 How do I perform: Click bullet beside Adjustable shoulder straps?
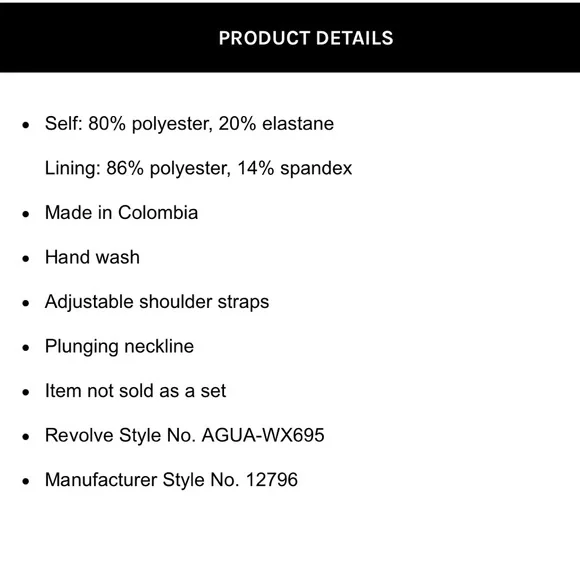[26, 303]
